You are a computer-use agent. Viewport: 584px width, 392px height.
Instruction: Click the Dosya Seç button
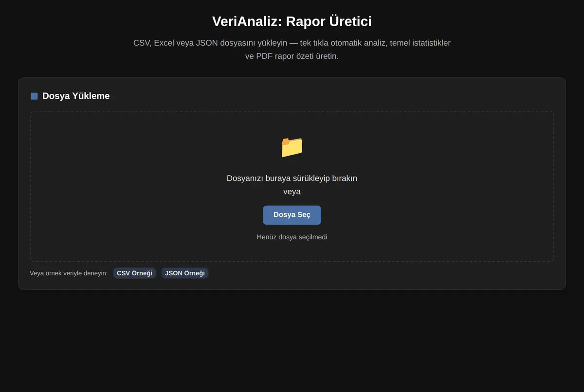pyautogui.click(x=292, y=215)
